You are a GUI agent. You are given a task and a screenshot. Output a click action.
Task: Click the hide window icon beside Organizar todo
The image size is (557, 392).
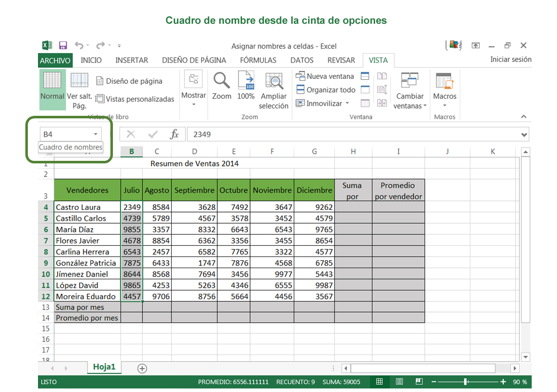365,90
